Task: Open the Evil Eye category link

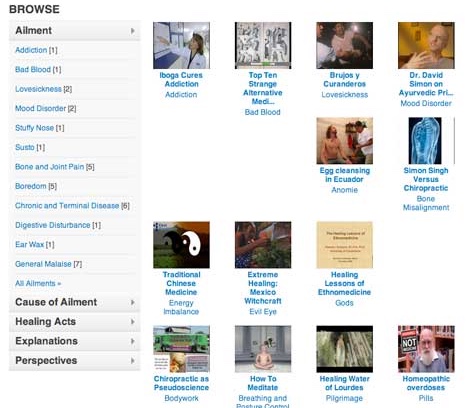Action: [263, 312]
